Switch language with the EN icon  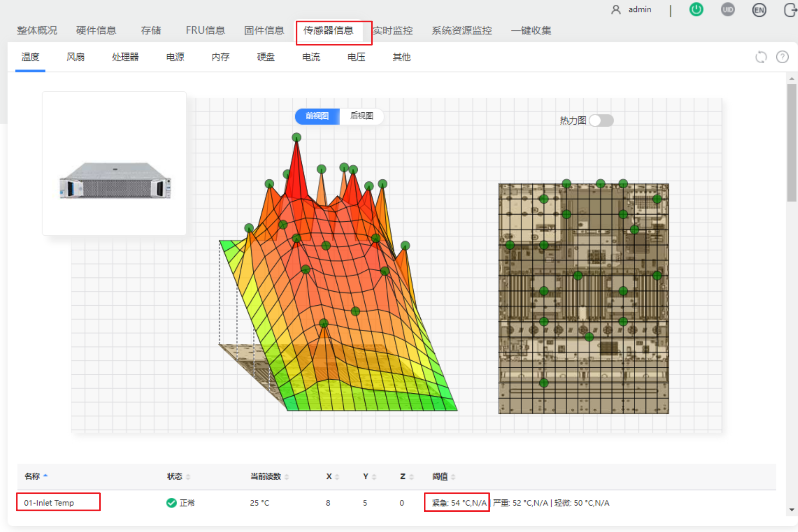[759, 10]
